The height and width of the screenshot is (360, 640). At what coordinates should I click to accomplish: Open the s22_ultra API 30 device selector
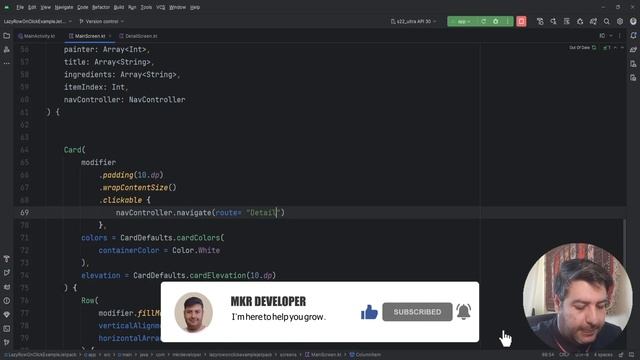(413, 21)
